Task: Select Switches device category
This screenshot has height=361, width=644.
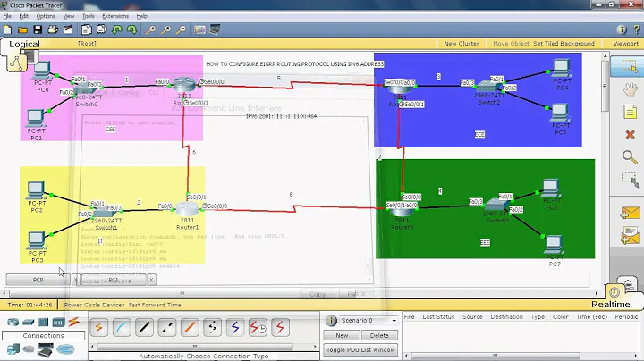Action: point(28,323)
